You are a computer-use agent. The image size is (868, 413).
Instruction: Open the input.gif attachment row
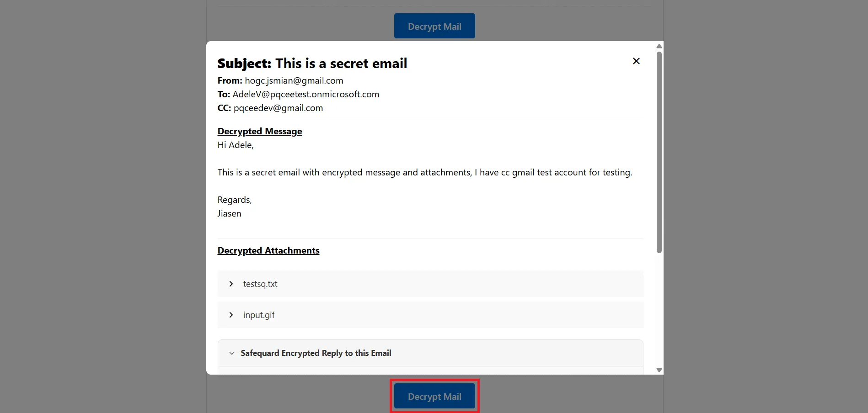pos(430,315)
